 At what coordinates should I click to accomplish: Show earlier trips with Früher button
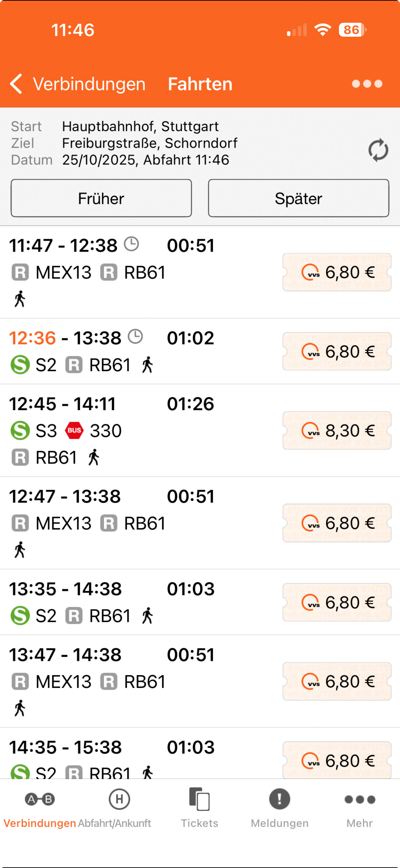(101, 198)
